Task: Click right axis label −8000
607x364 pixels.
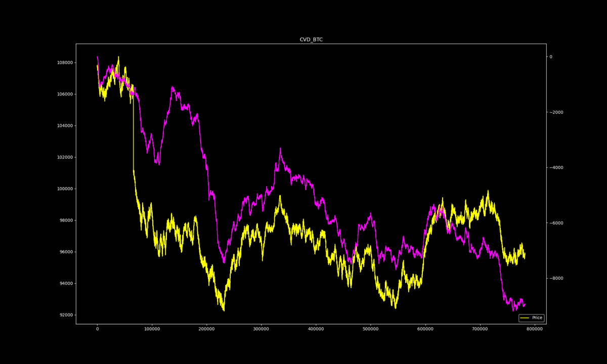Action: [x=557, y=279]
